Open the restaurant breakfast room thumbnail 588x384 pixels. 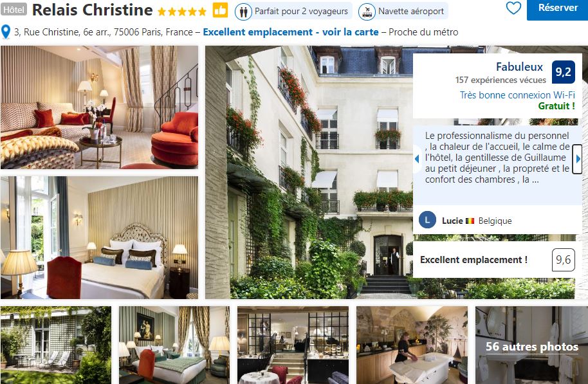tap(293, 345)
